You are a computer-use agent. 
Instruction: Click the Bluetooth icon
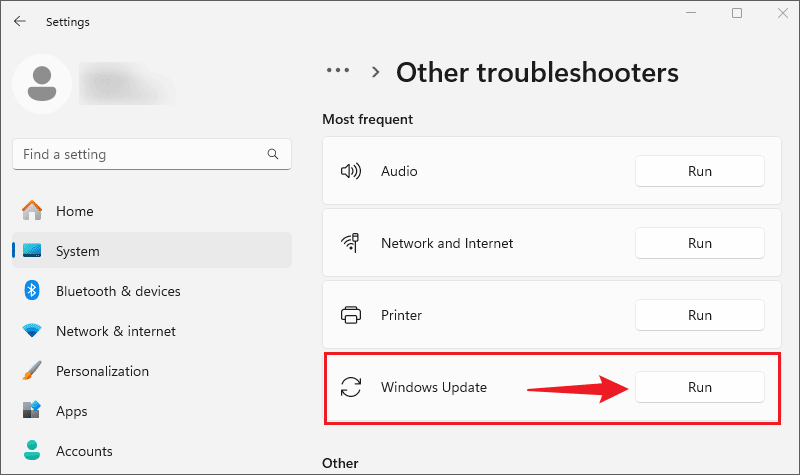[x=32, y=290]
